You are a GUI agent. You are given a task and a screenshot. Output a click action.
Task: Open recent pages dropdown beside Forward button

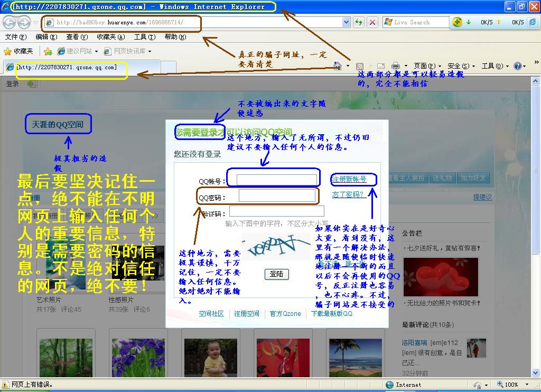pos(35,23)
